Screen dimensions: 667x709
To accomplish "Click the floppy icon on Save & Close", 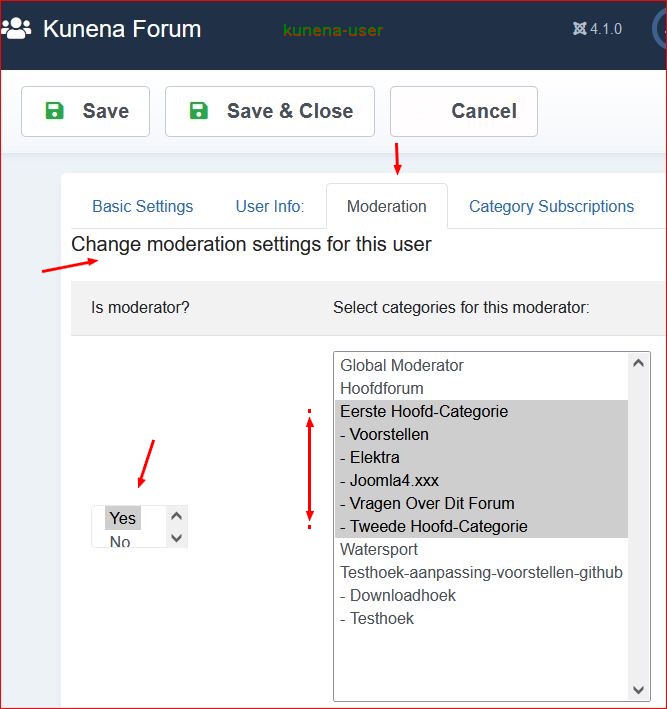I will [x=200, y=111].
